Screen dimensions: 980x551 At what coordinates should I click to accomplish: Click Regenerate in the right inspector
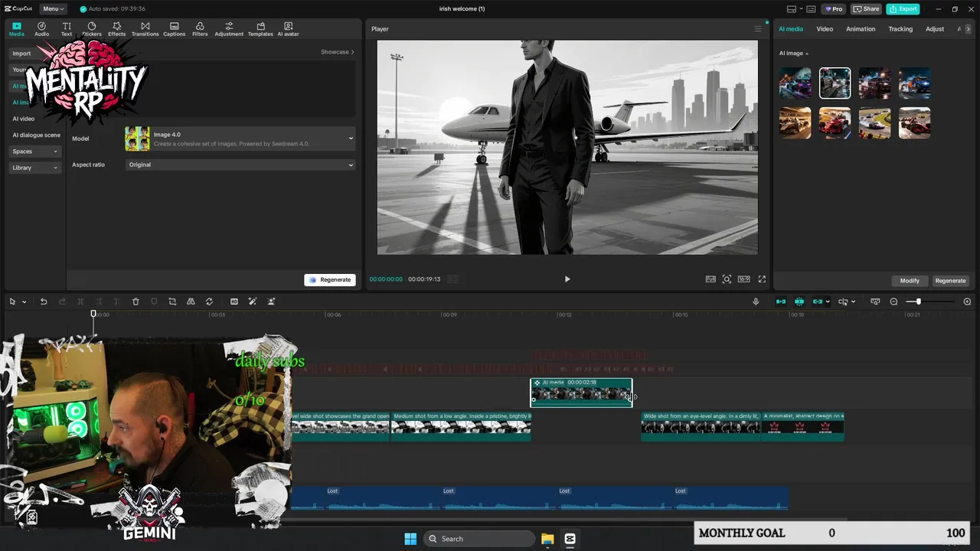click(x=950, y=281)
